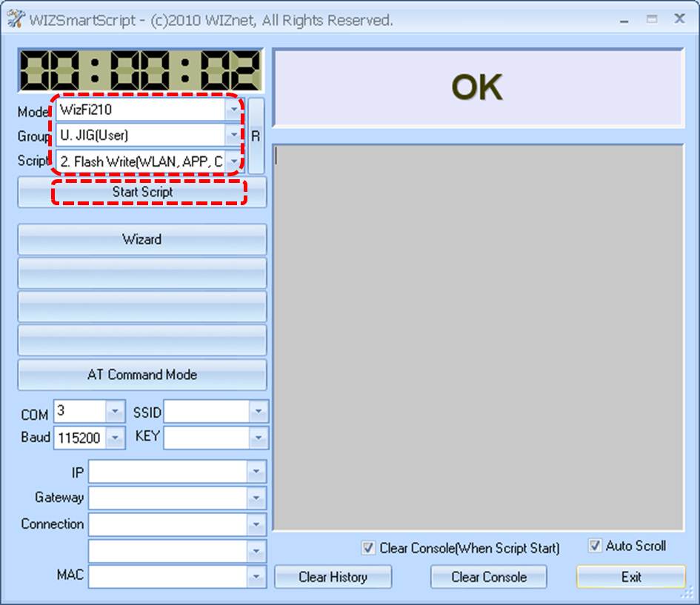Click the WIZSmartScript title bar app icon
The image size is (700, 605).
pos(15,19)
